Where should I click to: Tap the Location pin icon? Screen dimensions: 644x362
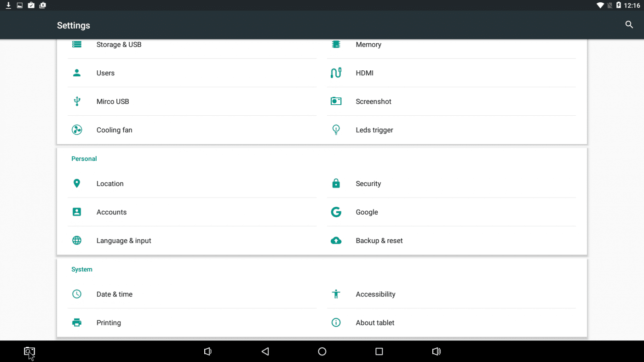pyautogui.click(x=77, y=184)
